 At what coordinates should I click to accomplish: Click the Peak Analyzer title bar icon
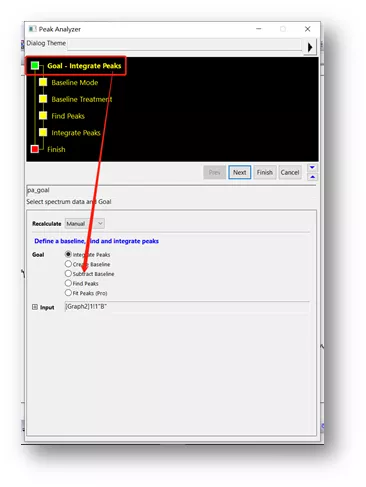[x=32, y=29]
